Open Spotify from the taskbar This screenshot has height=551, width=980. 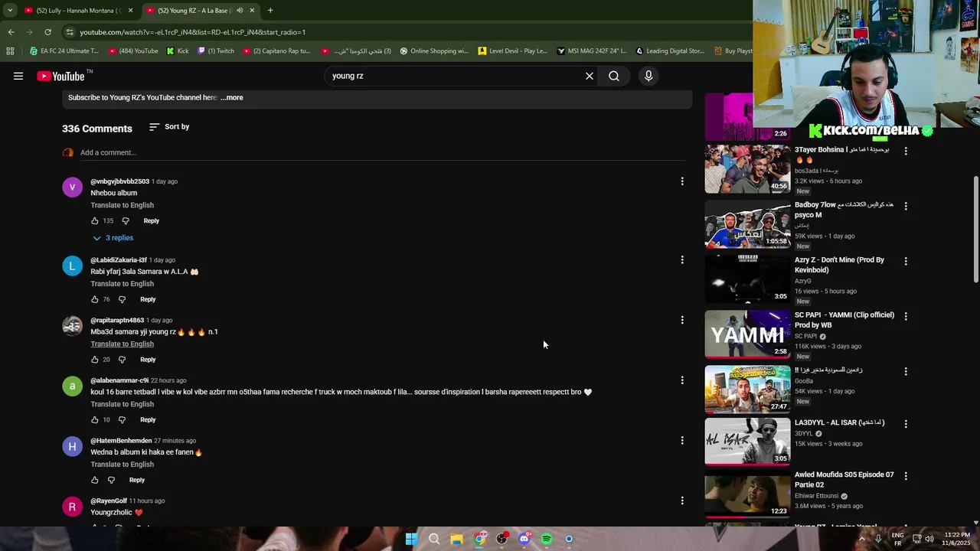[547, 539]
